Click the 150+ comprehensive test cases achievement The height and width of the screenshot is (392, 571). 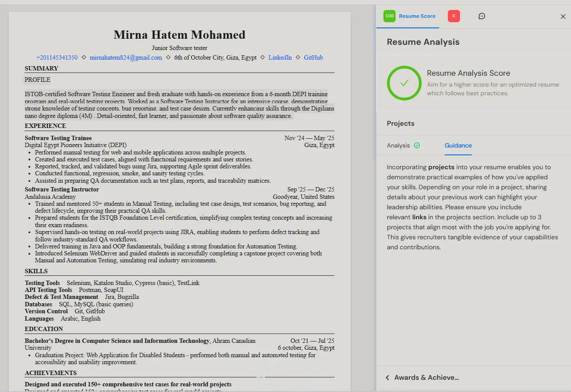(x=128, y=384)
